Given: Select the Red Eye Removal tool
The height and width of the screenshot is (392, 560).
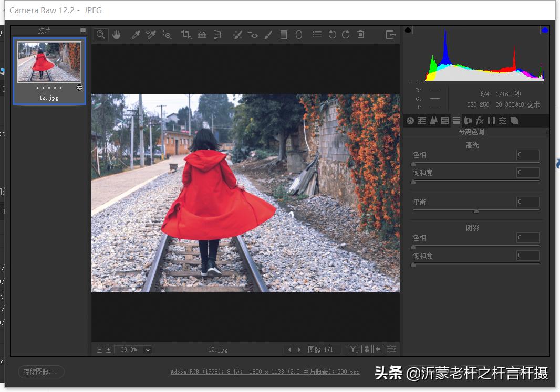Looking at the screenshot, I should coord(253,35).
